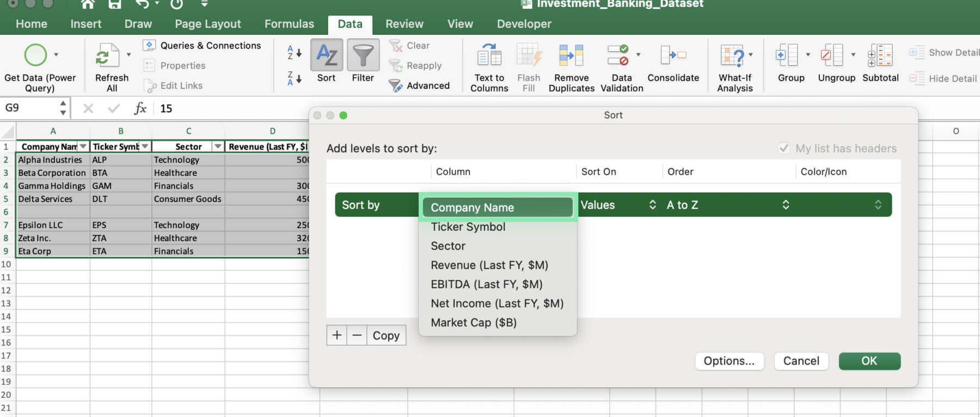Select column A header
The width and height of the screenshot is (980, 417).
click(x=53, y=131)
